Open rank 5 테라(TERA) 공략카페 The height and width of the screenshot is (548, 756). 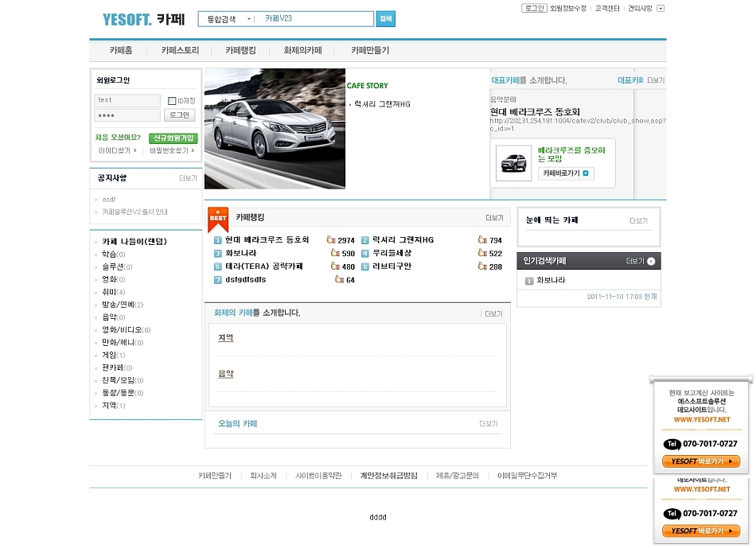pyautogui.click(x=263, y=266)
